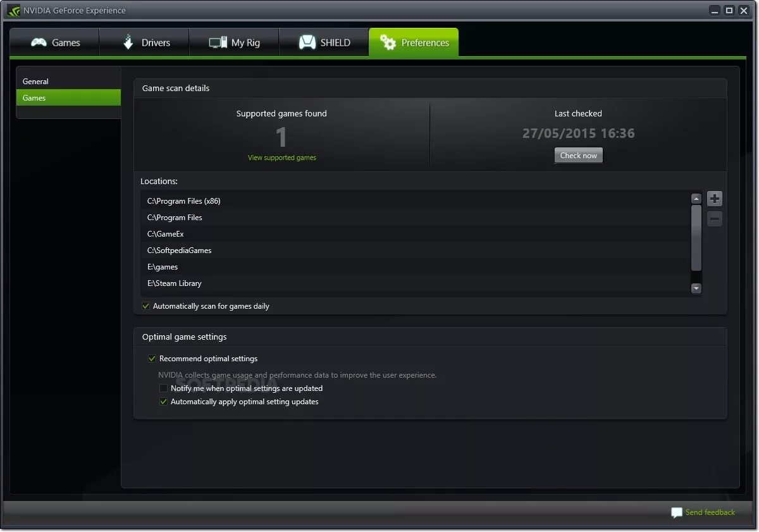759x532 pixels.
Task: Click the locations list scrollbar thumb
Action: (696, 237)
